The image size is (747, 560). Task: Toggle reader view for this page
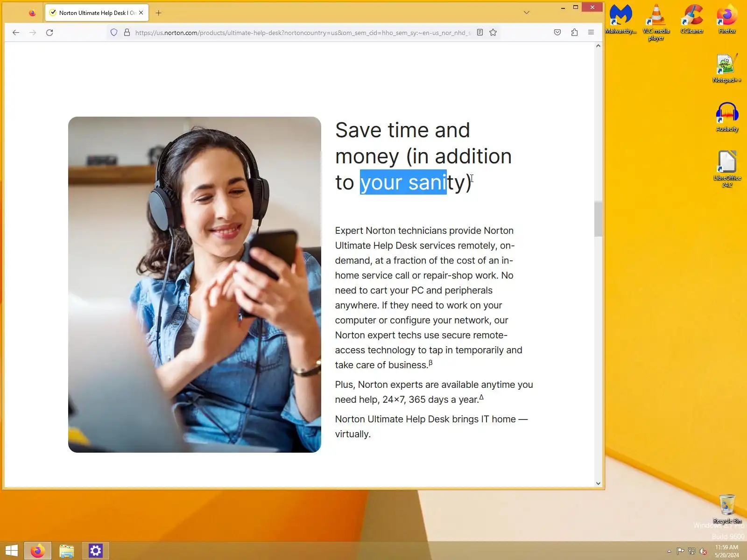pyautogui.click(x=479, y=33)
